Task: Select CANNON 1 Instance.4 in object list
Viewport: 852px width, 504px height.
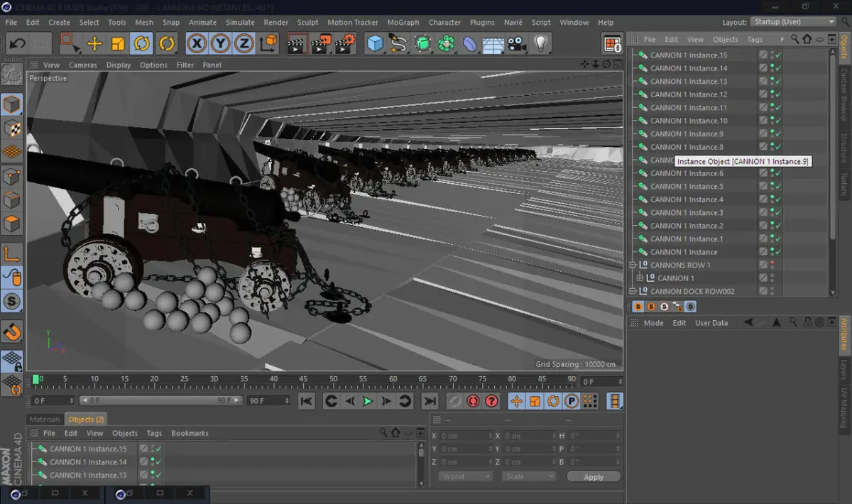Action: [687, 199]
